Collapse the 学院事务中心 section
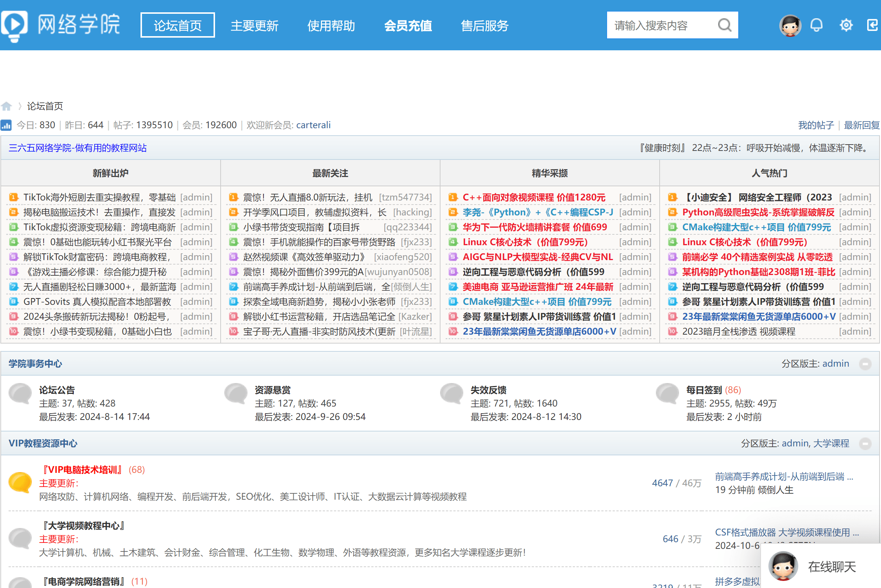The image size is (881, 588). click(865, 363)
